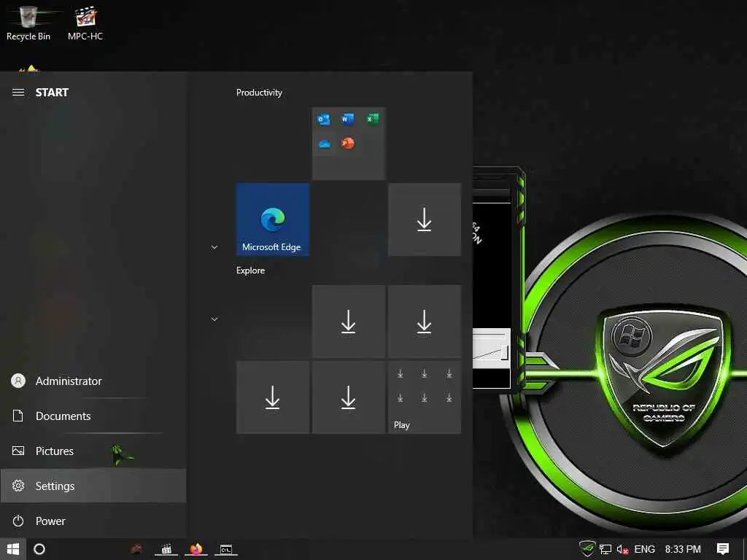Click the Excel icon in Office folder tile

(372, 119)
